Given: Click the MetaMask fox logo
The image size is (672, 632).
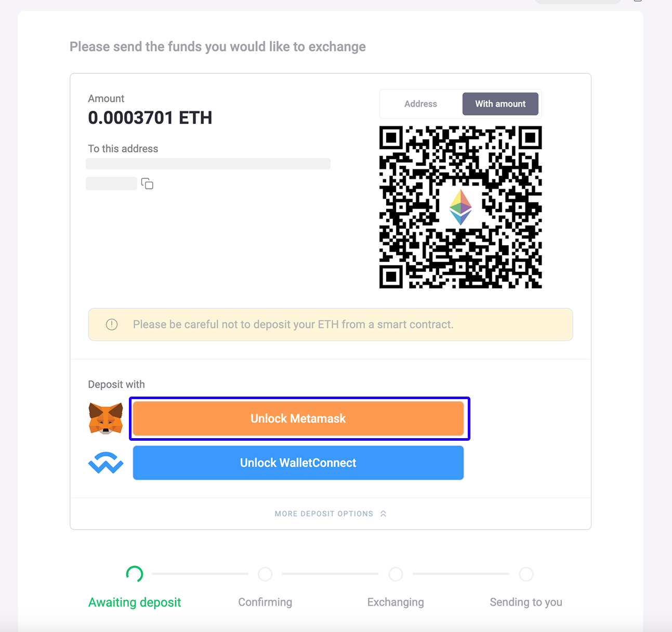Looking at the screenshot, I should [x=106, y=418].
